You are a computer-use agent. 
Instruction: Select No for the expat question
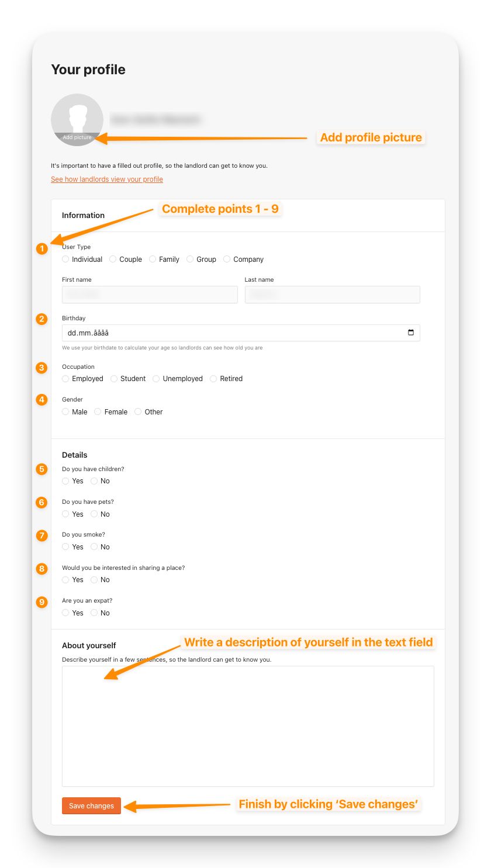click(95, 613)
